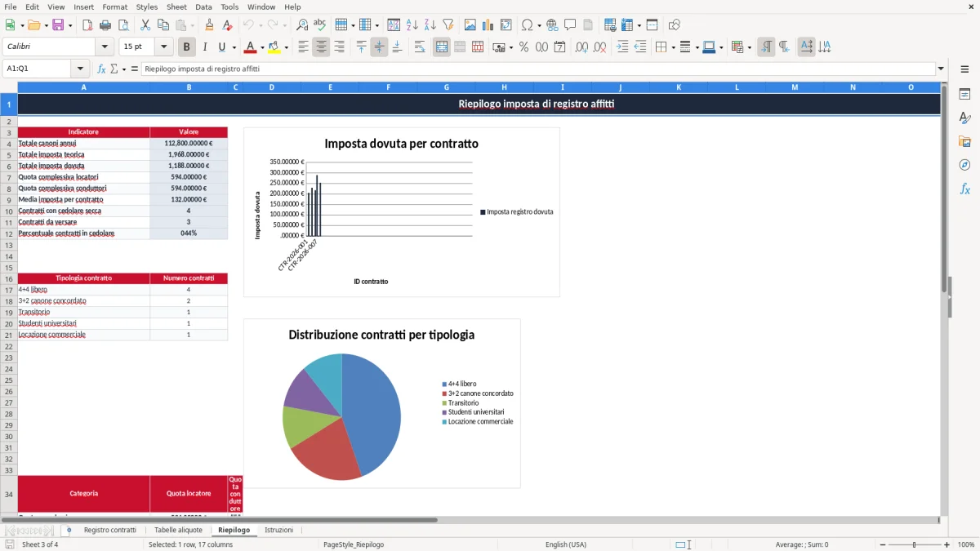
Task: Insert Hyperlink globe icon
Action: pyautogui.click(x=553, y=25)
